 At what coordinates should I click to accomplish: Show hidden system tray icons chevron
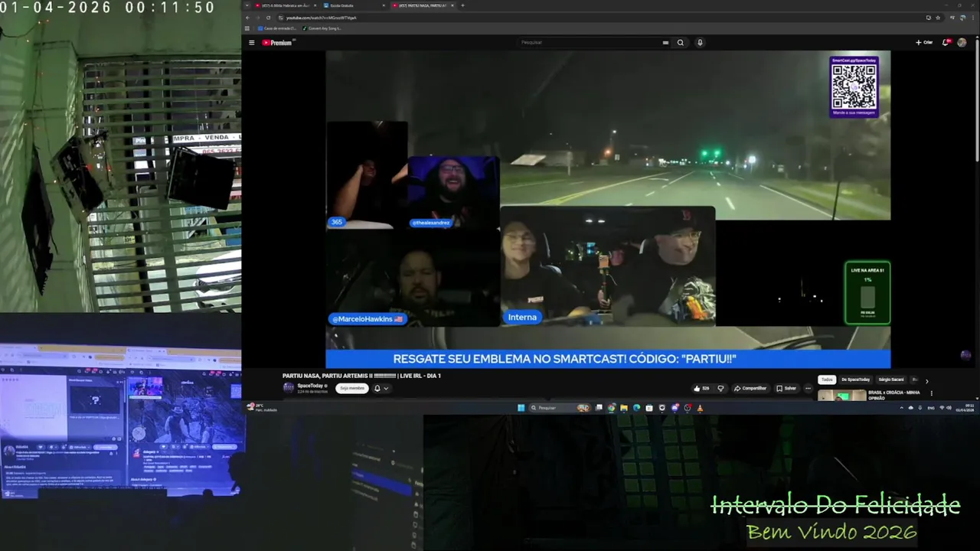coord(901,408)
